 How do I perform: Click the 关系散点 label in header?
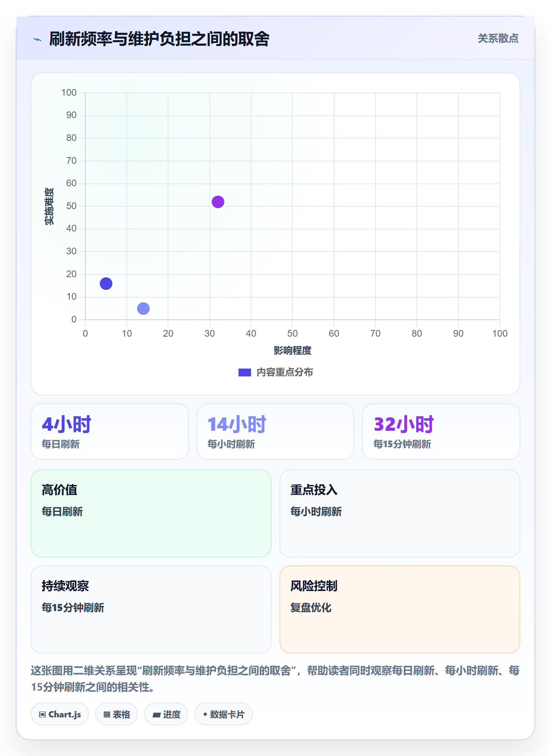click(498, 39)
